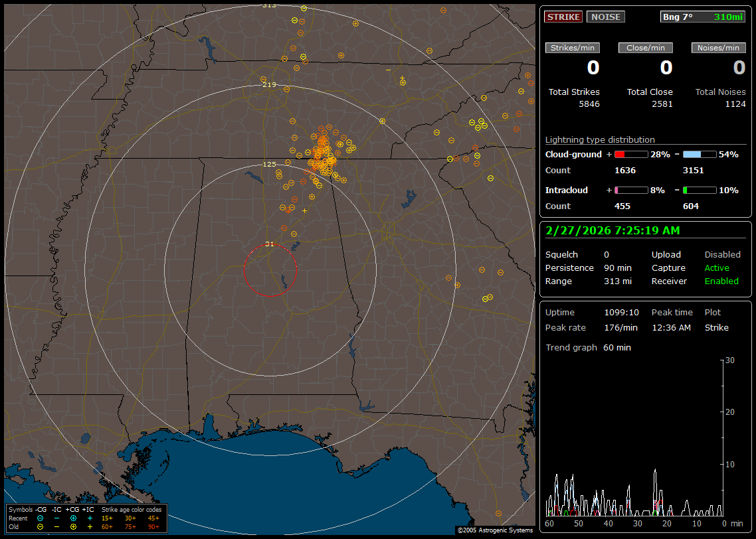Click the cyan recent -CG legend symbol

pyautogui.click(x=40, y=518)
